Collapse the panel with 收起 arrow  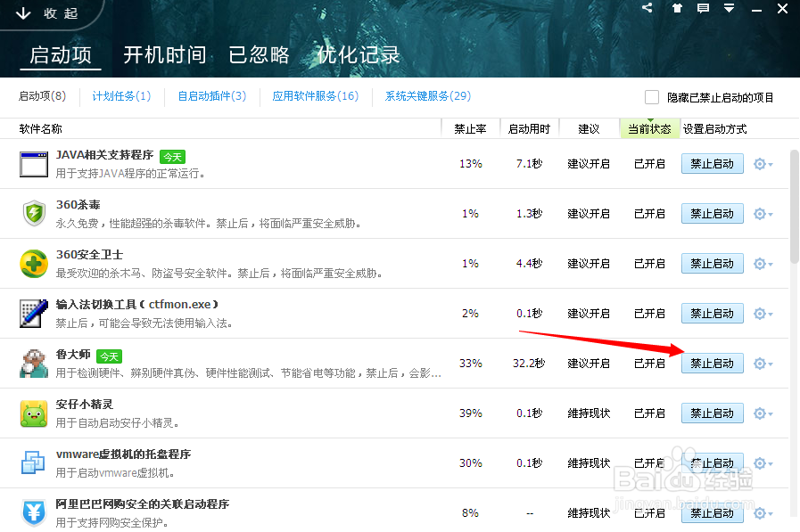tap(45, 13)
